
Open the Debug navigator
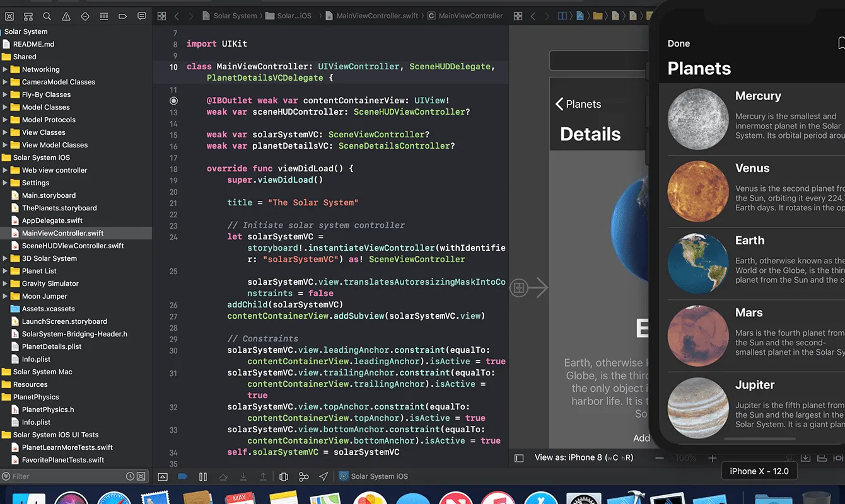[103, 16]
